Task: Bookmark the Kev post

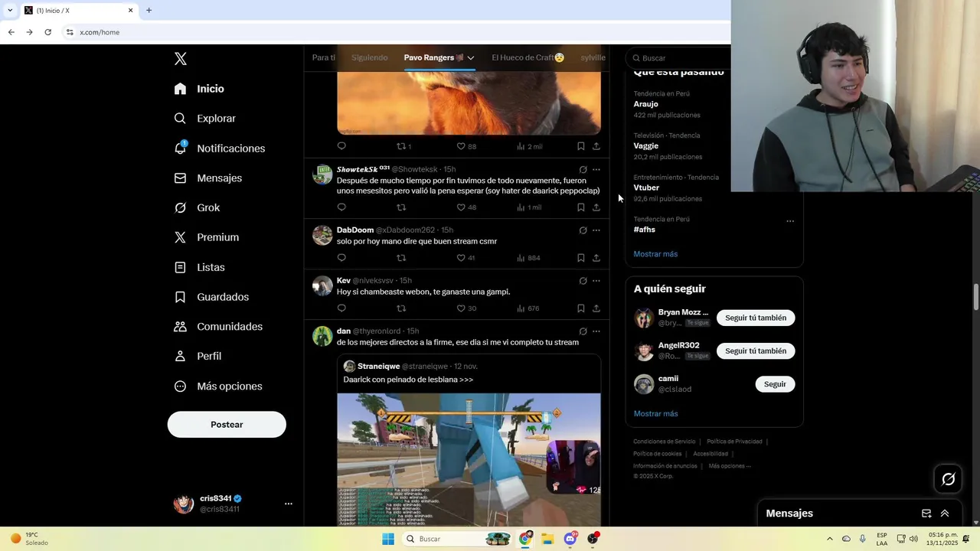Action: pyautogui.click(x=580, y=308)
